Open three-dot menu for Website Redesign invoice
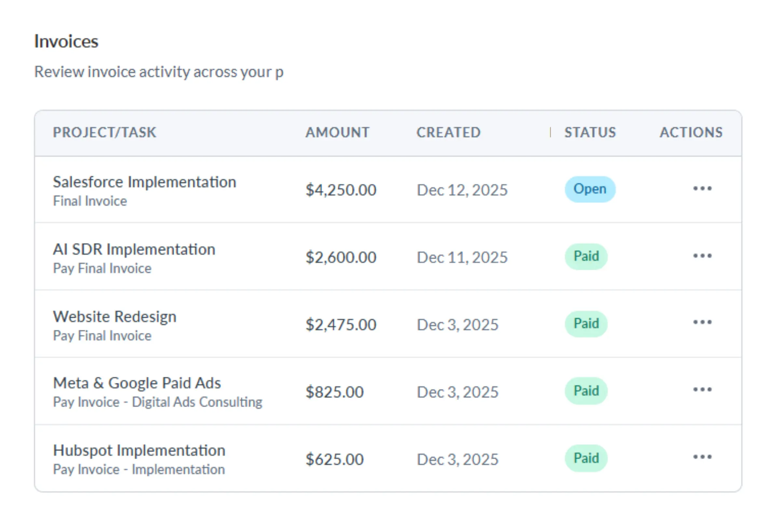Viewport: 779px width, 532px height. (702, 322)
